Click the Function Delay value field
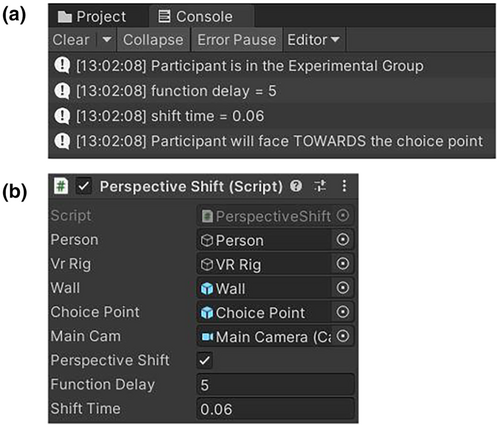 [x=275, y=384]
